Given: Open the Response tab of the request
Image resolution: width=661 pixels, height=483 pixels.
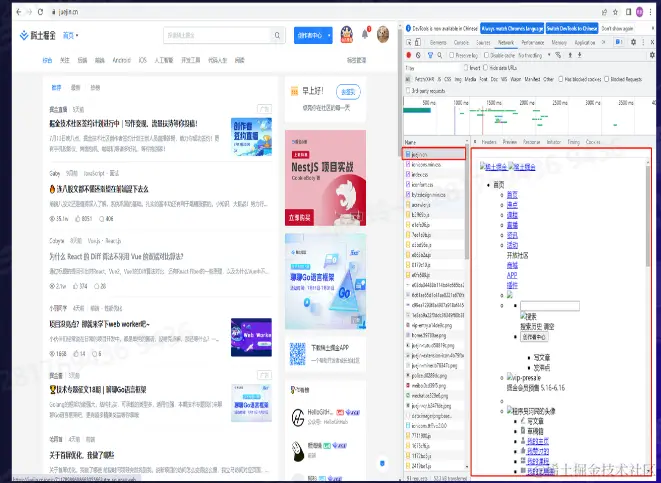Looking at the screenshot, I should [x=532, y=142].
